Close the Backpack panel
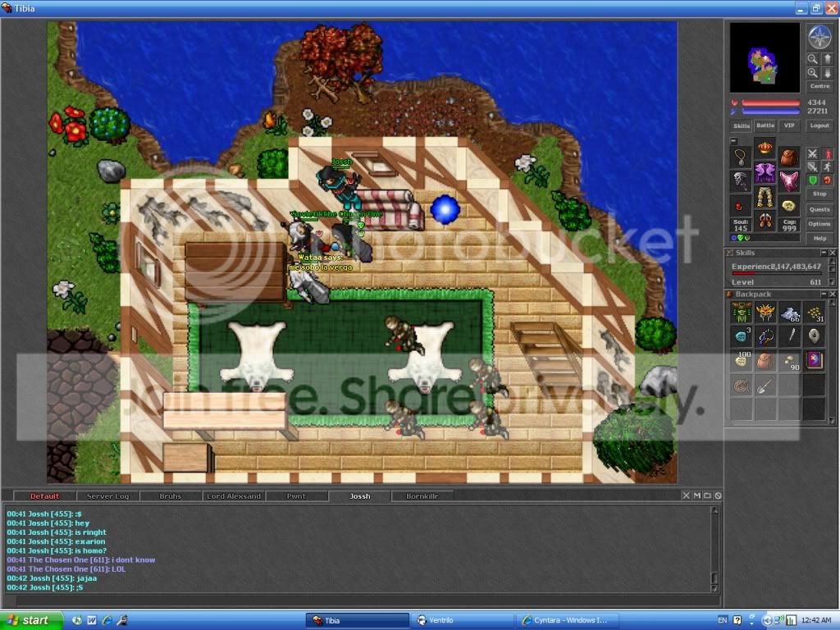 (833, 294)
